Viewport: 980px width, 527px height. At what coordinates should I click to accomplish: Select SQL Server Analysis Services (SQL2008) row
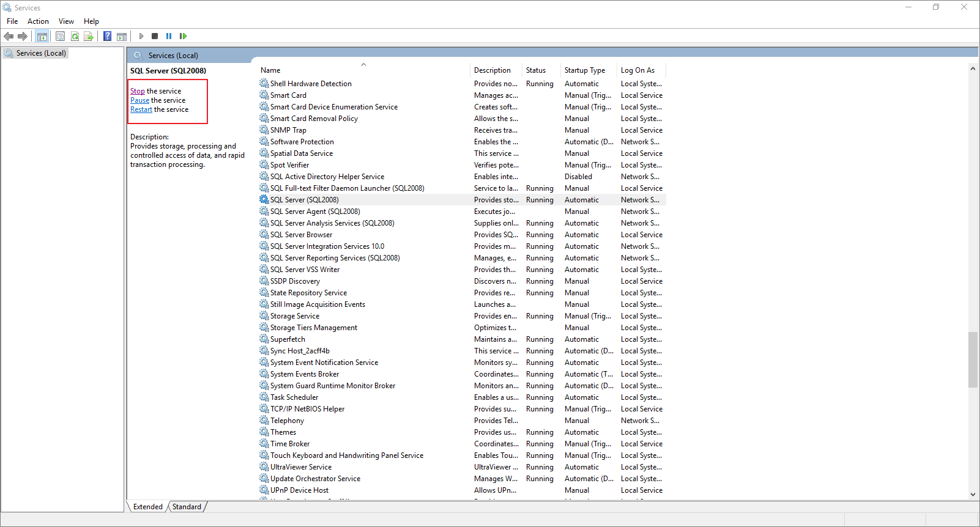462,223
